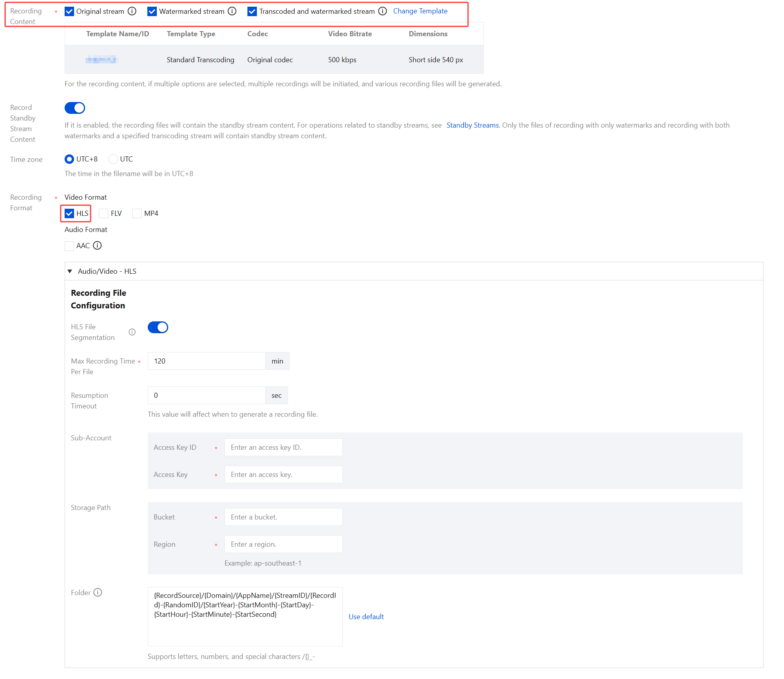
Task: Click info icon beside Original stream
Action: (132, 11)
